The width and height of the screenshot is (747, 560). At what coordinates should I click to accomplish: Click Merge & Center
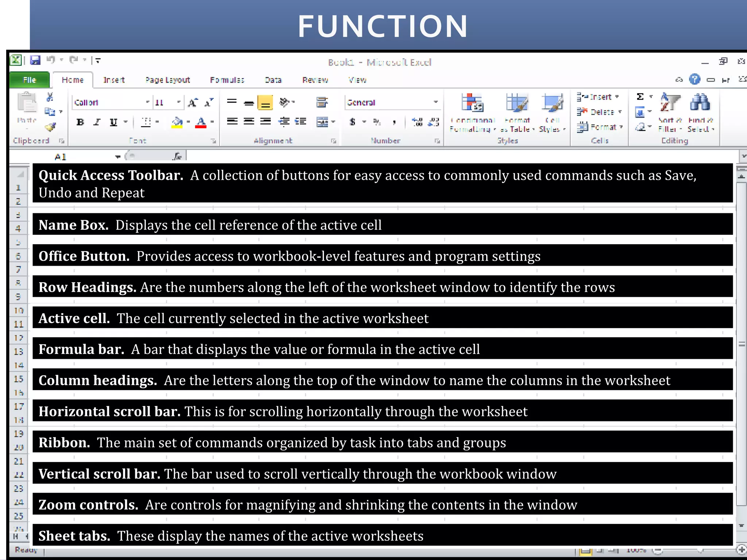coord(322,122)
